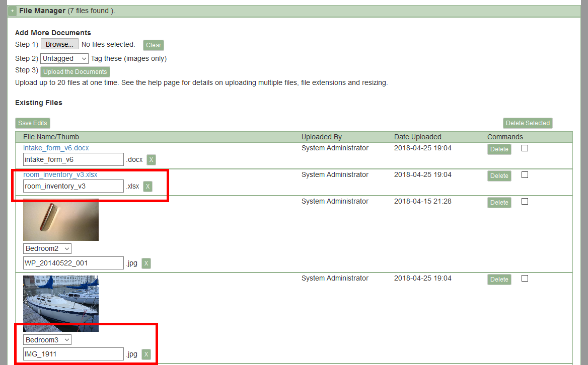Viewport: 588px width, 365px height.
Task: Clear the selected files
Action: point(154,45)
